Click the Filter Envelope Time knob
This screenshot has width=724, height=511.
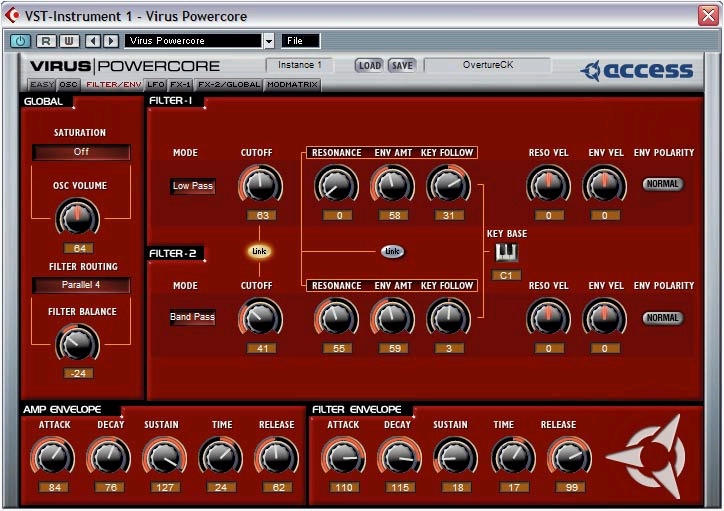(x=513, y=457)
